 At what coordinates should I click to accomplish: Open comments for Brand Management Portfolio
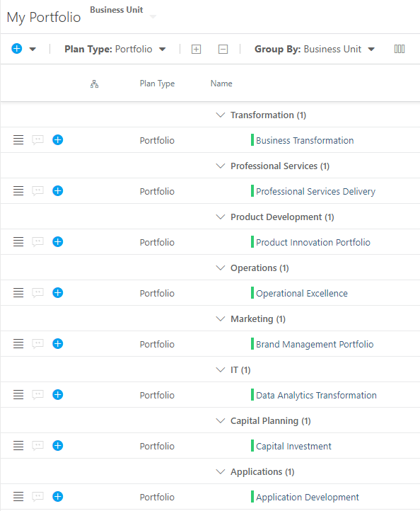coord(37,343)
